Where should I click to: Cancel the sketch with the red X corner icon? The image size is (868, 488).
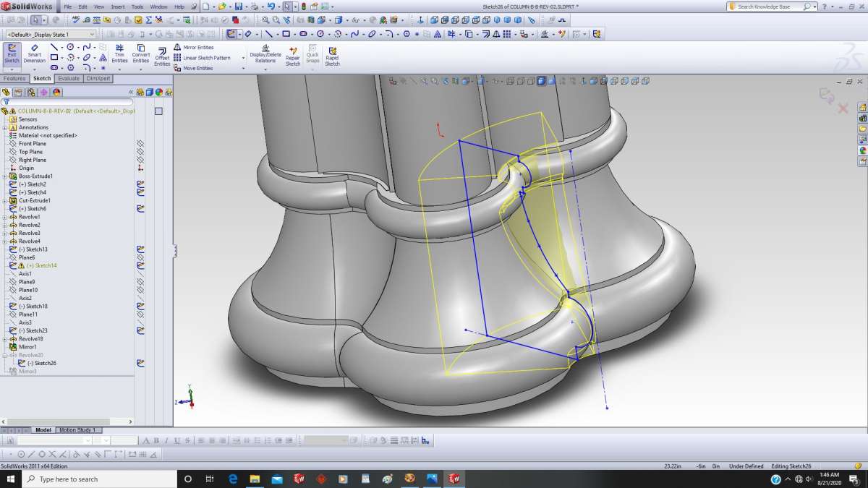[x=843, y=108]
